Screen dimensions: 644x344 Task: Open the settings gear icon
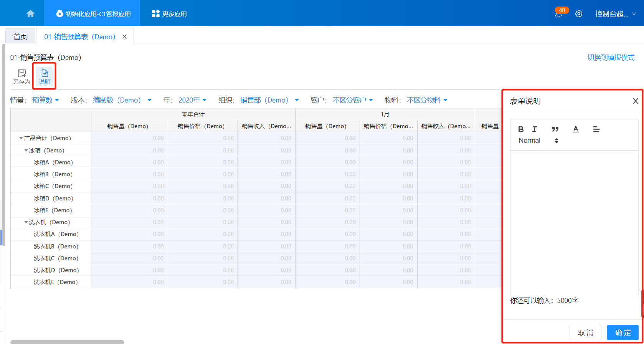(x=579, y=14)
